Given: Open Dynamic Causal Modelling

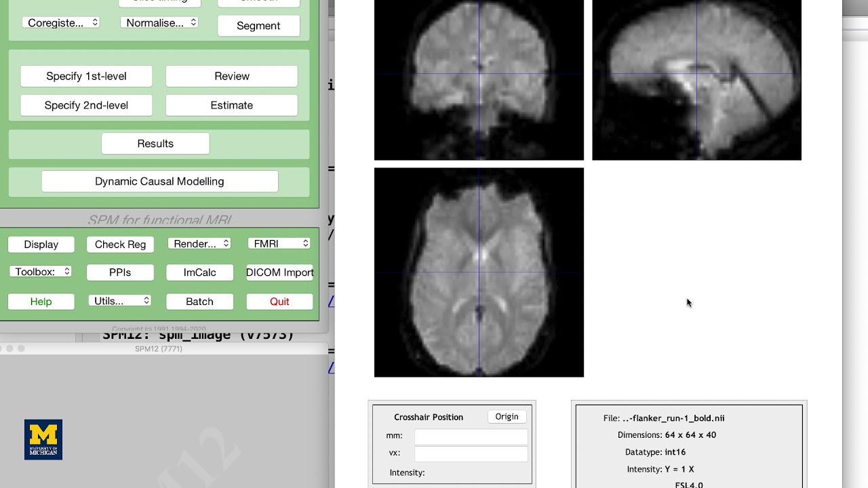Looking at the screenshot, I should pyautogui.click(x=159, y=181).
